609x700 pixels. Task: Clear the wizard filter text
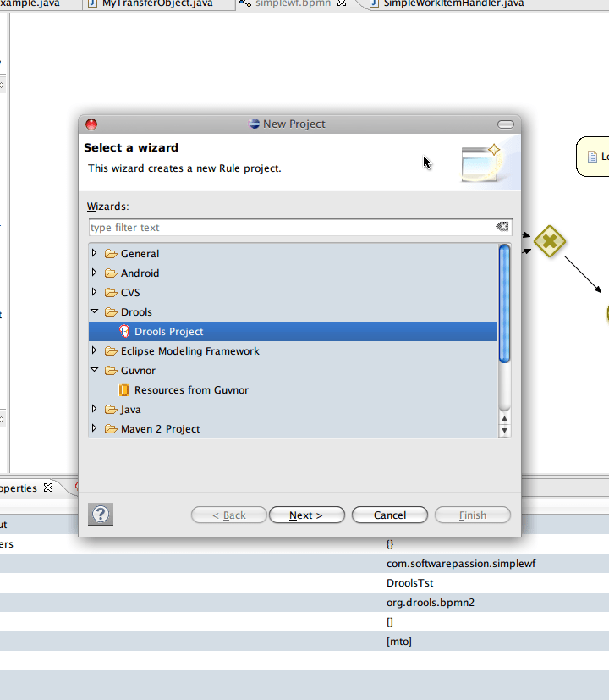point(502,227)
